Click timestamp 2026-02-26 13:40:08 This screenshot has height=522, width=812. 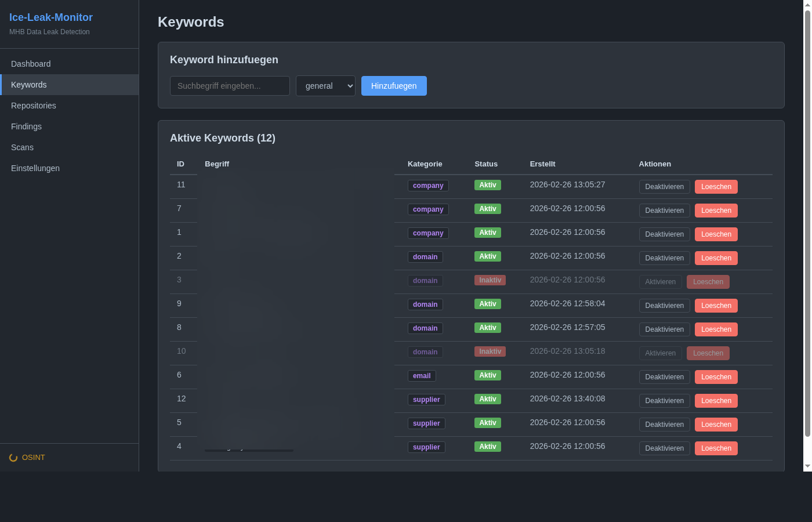[x=567, y=398]
